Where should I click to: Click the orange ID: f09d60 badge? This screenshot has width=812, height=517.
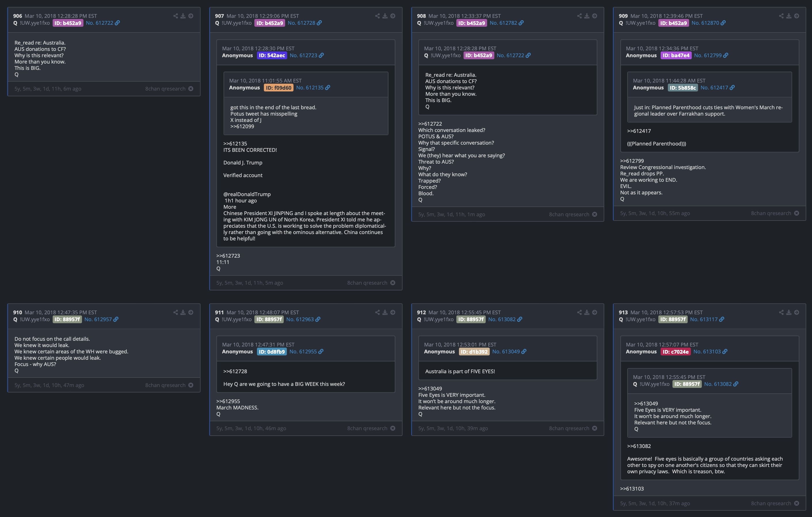tap(279, 88)
